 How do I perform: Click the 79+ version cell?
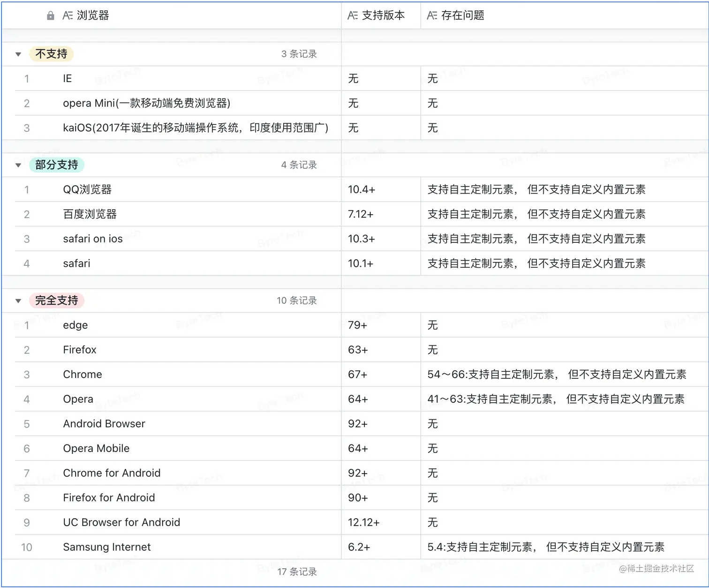[381, 325]
